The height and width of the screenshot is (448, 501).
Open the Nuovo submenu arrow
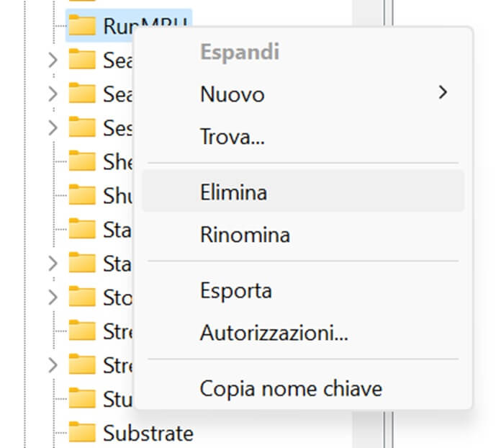coord(443,92)
